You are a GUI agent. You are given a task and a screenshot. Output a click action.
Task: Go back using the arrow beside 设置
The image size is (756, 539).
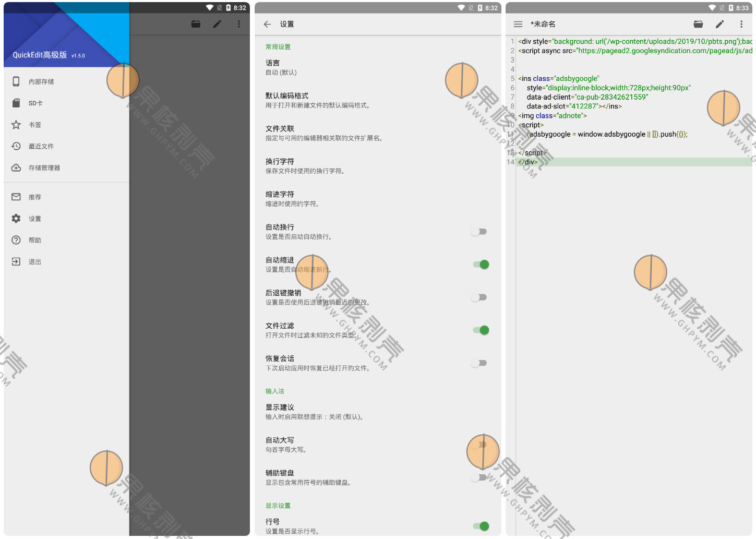267,24
